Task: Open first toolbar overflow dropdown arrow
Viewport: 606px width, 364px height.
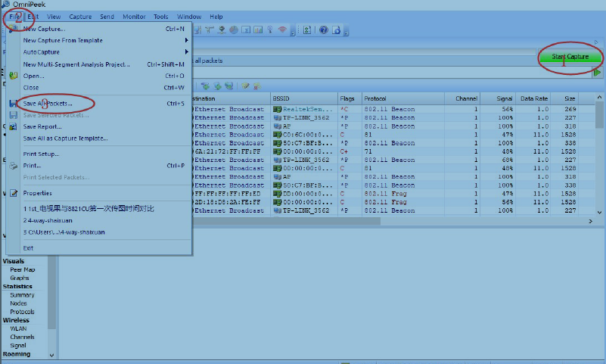Action: (293, 33)
